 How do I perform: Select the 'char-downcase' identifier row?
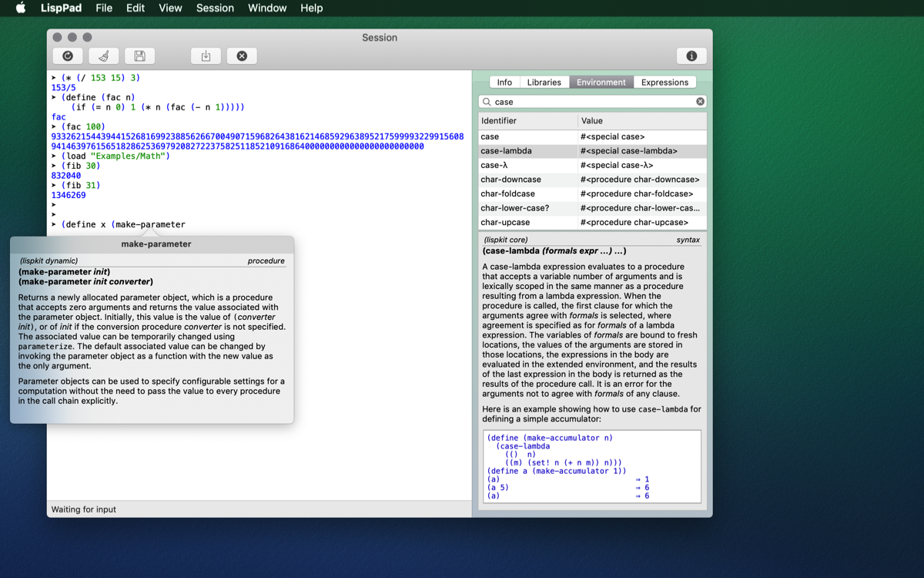pos(592,180)
